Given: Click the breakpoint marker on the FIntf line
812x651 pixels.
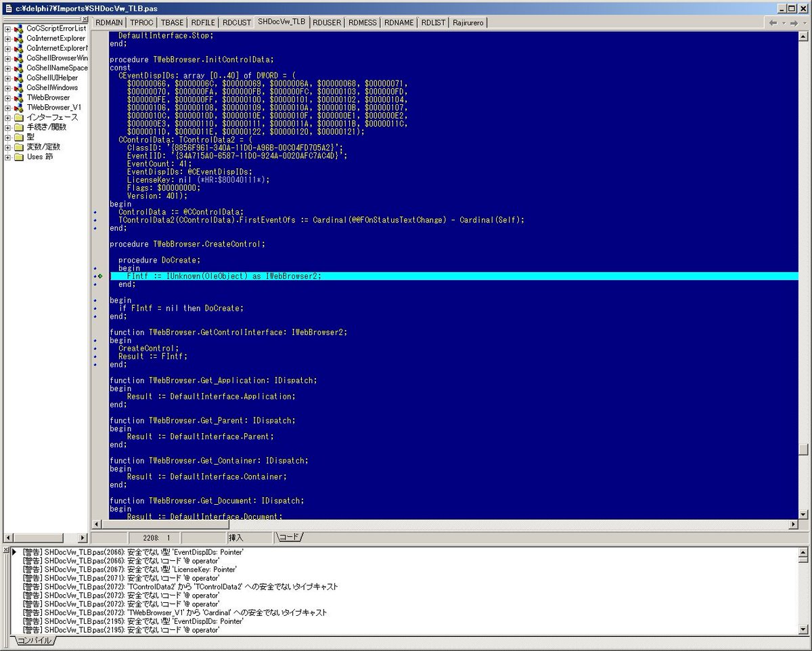Looking at the screenshot, I should click(100, 276).
